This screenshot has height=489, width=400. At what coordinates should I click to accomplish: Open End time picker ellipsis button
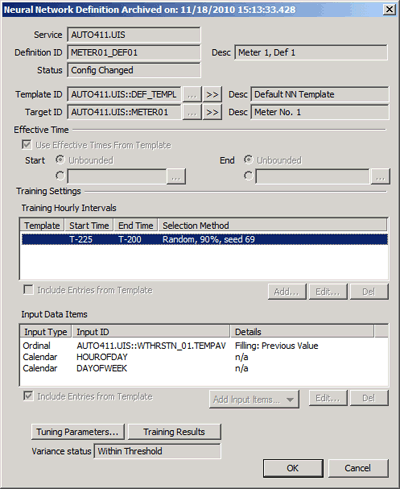(380, 177)
